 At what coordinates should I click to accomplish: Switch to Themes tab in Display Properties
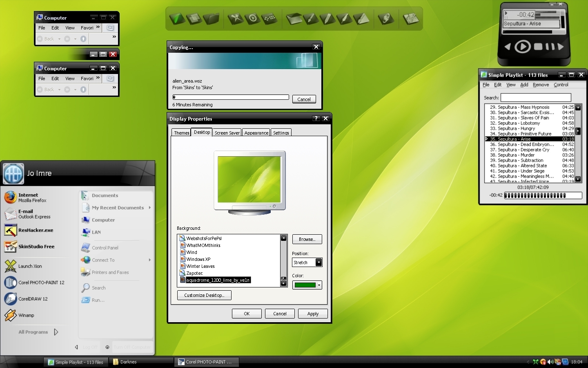click(x=181, y=132)
